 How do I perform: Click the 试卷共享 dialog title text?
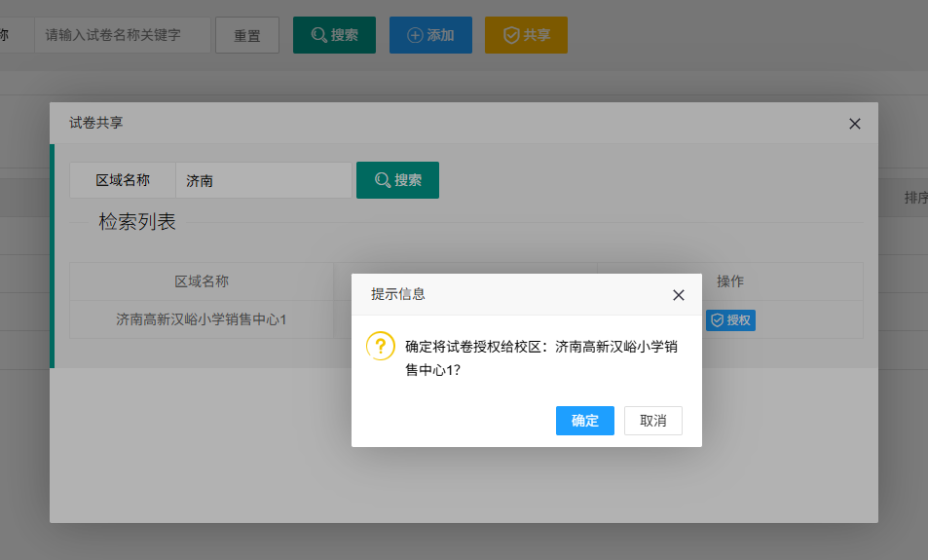(x=96, y=123)
